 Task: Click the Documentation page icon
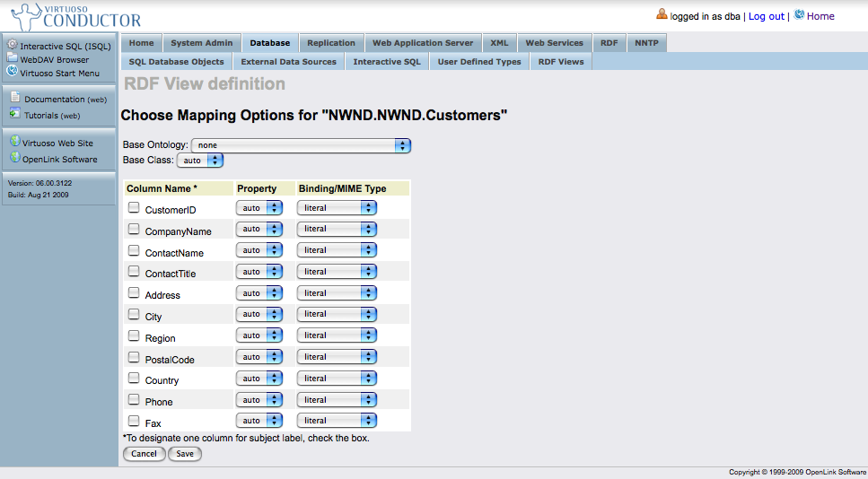[x=15, y=98]
